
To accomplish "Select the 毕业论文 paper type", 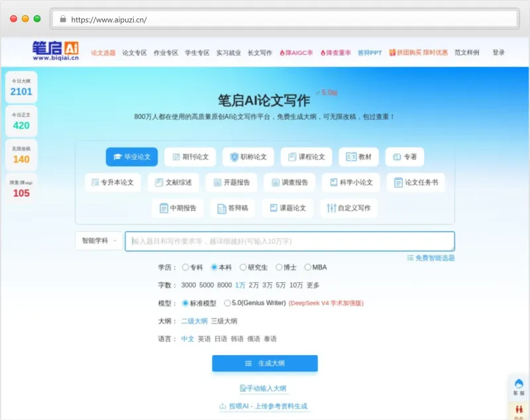I will coord(132,157).
